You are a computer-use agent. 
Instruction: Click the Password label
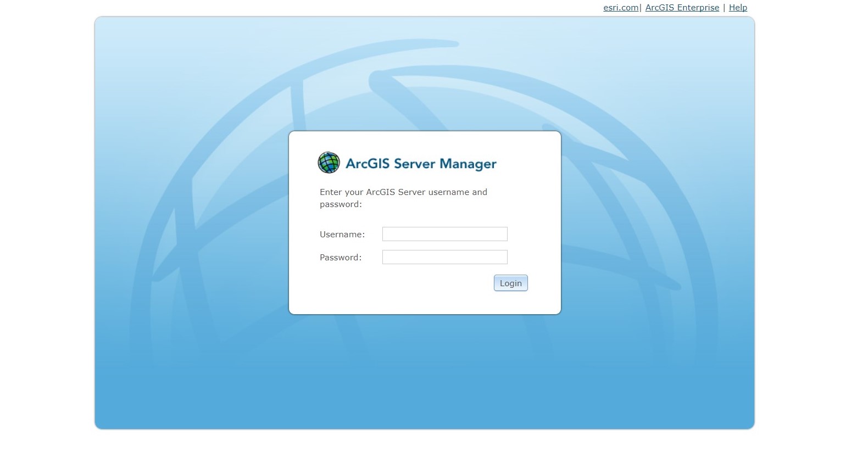point(341,258)
